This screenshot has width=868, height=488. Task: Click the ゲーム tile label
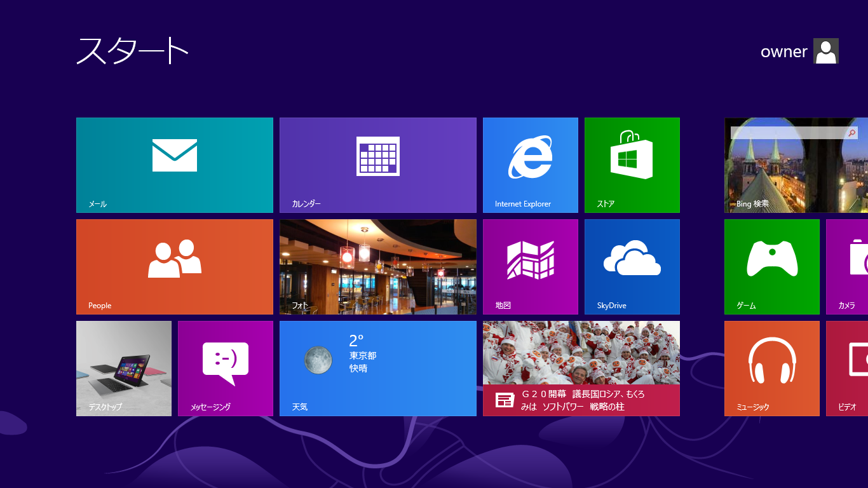(746, 306)
